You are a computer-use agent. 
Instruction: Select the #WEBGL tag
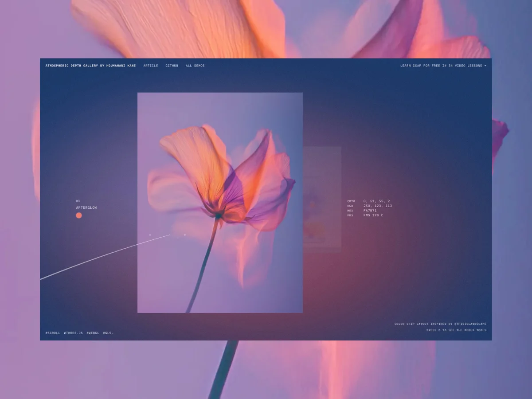pyautogui.click(x=93, y=333)
